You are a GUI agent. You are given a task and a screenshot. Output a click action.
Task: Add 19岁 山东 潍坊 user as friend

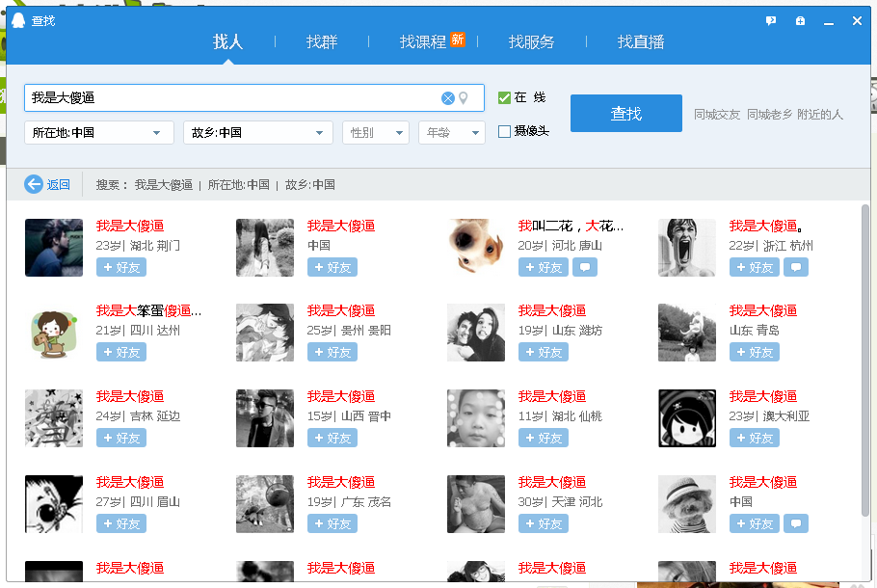544,353
